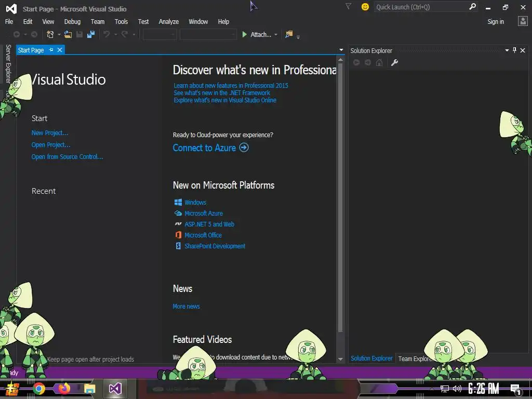Image resolution: width=532 pixels, height=399 pixels.
Task: Open Chrome from the taskbar
Action: [x=39, y=389]
